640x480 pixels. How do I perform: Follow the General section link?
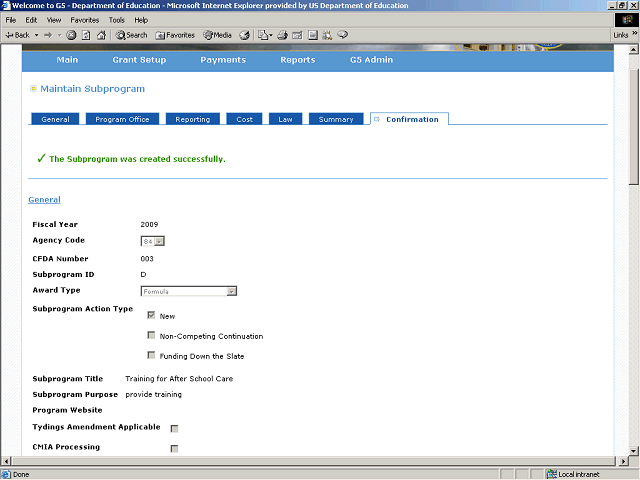pos(44,200)
